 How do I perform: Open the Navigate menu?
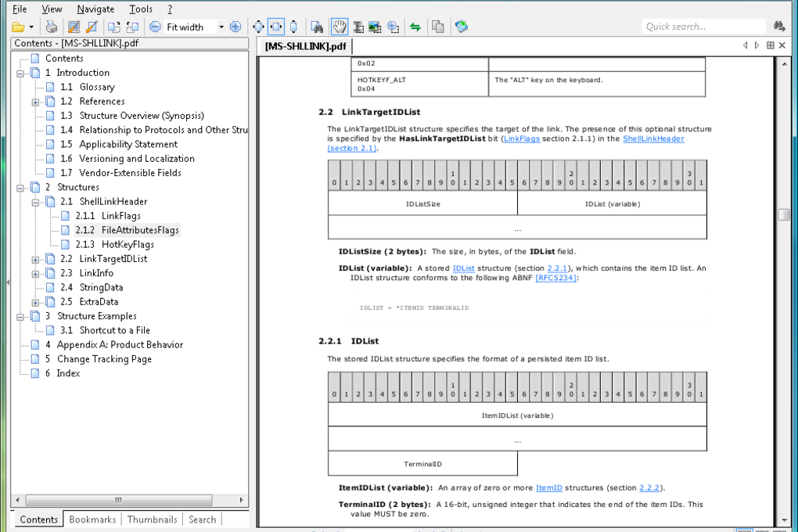tap(95, 9)
